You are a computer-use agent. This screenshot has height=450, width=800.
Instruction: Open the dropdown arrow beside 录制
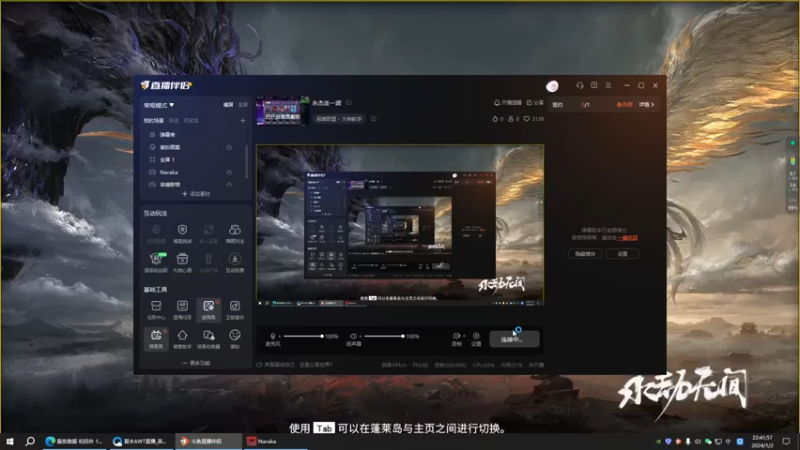(x=463, y=336)
